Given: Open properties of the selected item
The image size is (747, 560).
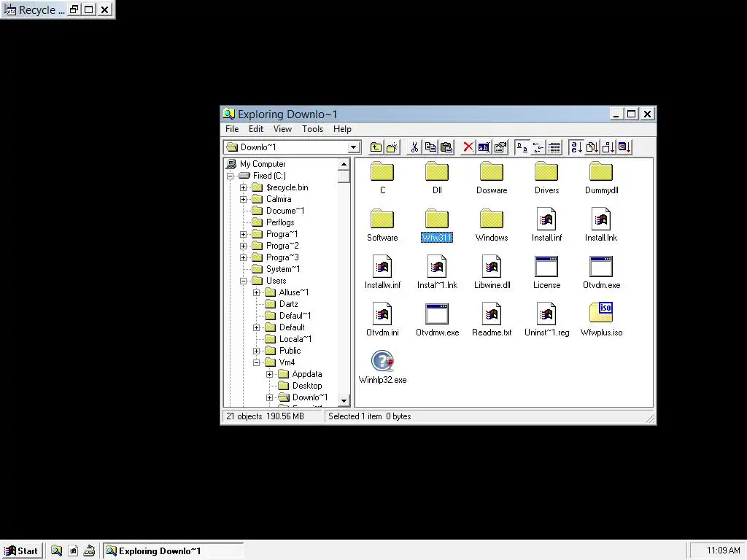Looking at the screenshot, I should point(500,147).
